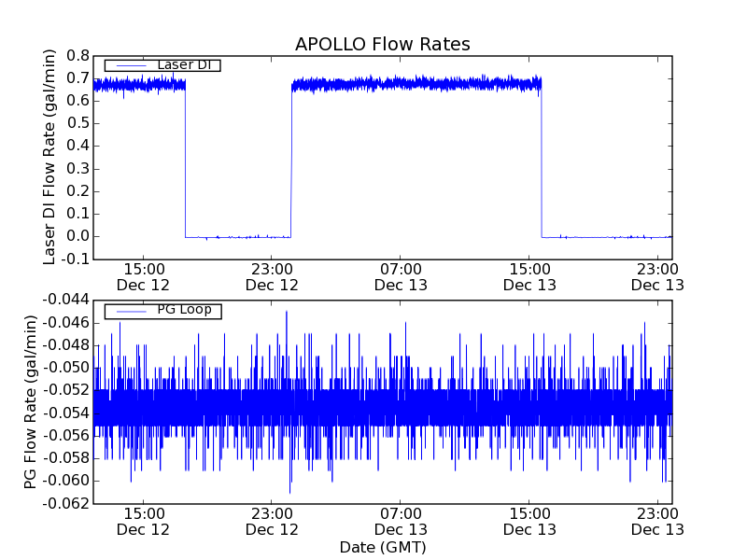Click the 0.7 tick on Laser DI axis

point(78,78)
